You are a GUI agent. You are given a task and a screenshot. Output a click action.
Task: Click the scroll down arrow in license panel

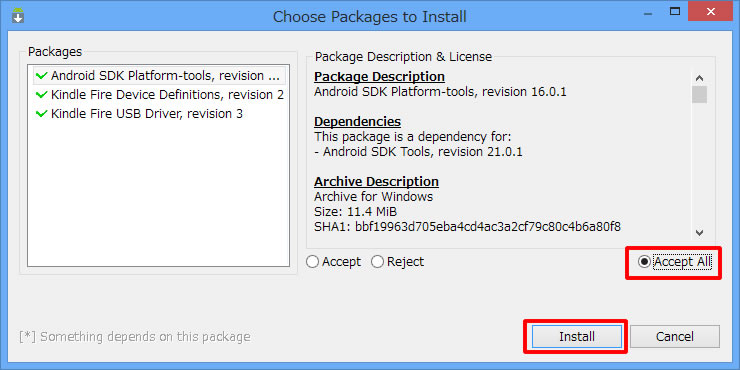point(699,232)
